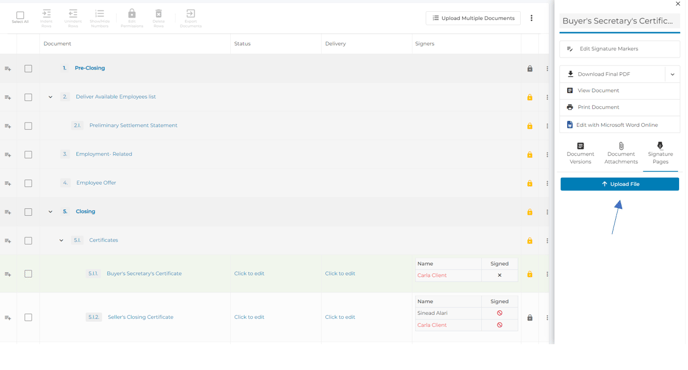
Task: Click the document title field in the side panel
Action: [x=620, y=21]
